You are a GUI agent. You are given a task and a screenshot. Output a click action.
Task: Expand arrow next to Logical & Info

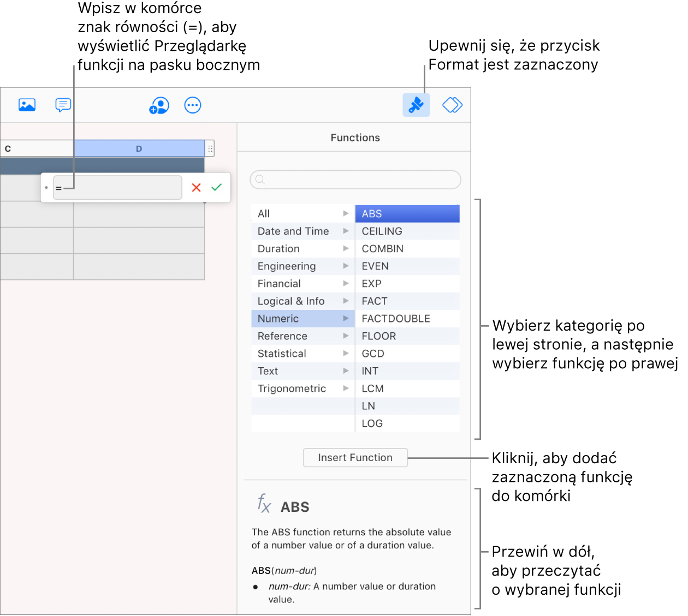coord(346,301)
